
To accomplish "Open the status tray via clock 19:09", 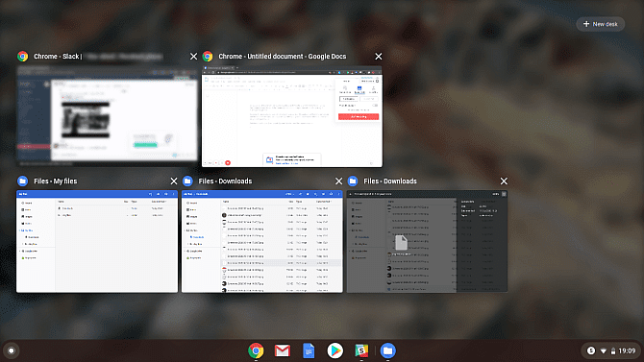I will click(627, 350).
